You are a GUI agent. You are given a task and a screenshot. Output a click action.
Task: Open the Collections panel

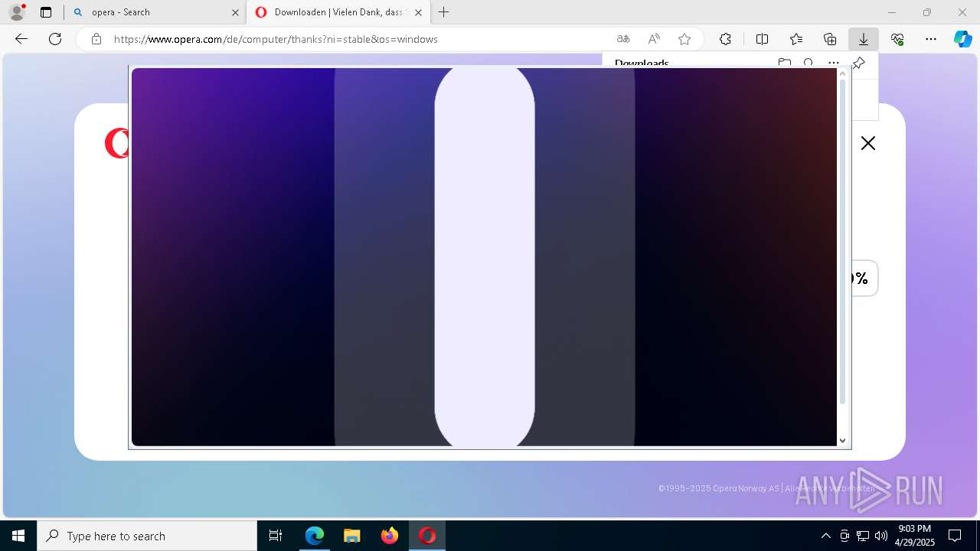coord(830,39)
